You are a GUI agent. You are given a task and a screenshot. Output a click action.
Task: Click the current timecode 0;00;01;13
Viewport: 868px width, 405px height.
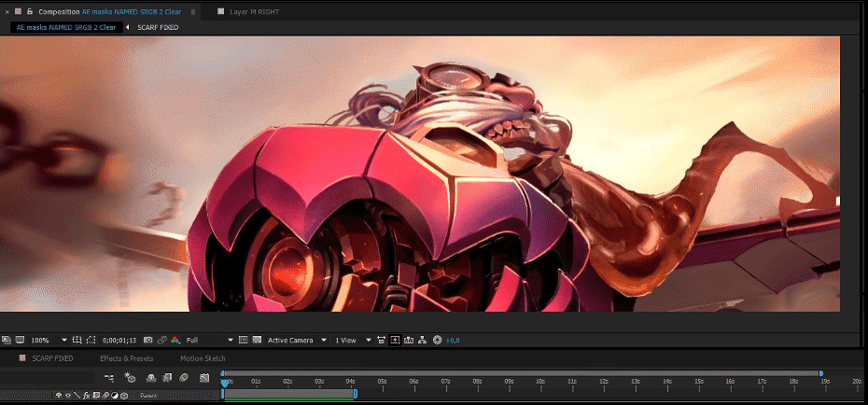(120, 340)
